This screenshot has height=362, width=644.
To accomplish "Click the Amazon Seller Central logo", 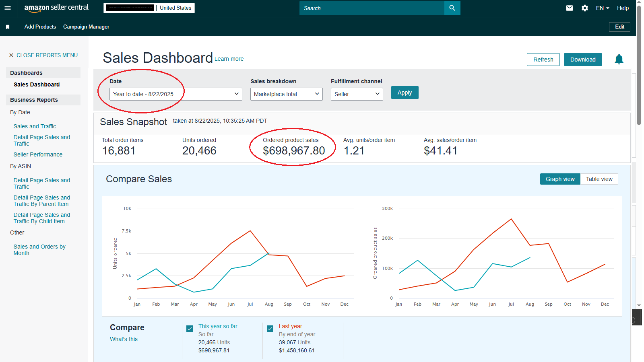I will pos(56,8).
